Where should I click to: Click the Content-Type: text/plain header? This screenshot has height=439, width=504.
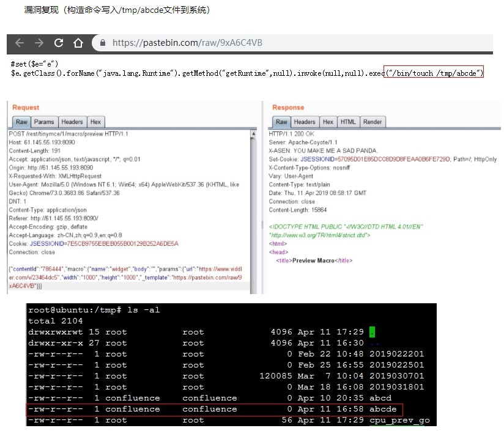click(x=299, y=185)
